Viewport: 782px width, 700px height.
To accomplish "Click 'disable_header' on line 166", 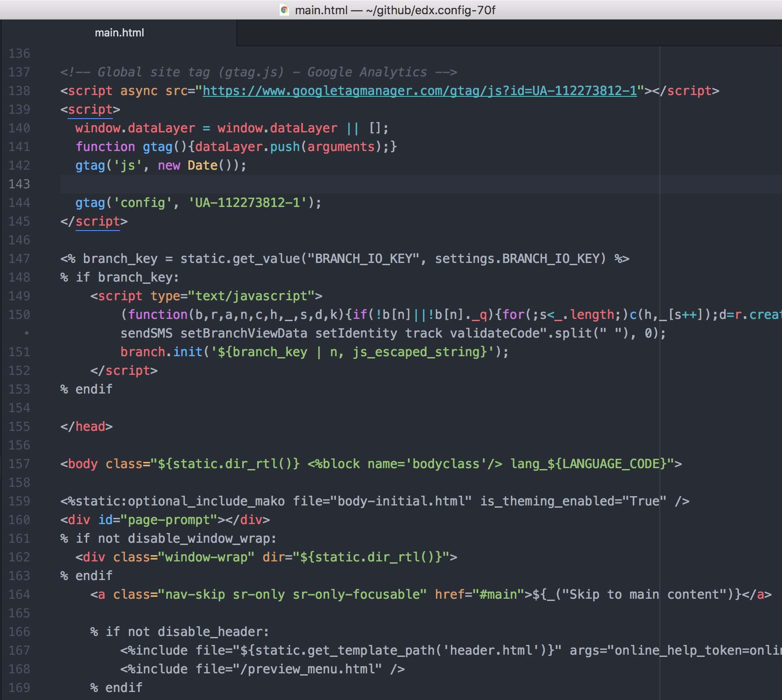I will (210, 632).
